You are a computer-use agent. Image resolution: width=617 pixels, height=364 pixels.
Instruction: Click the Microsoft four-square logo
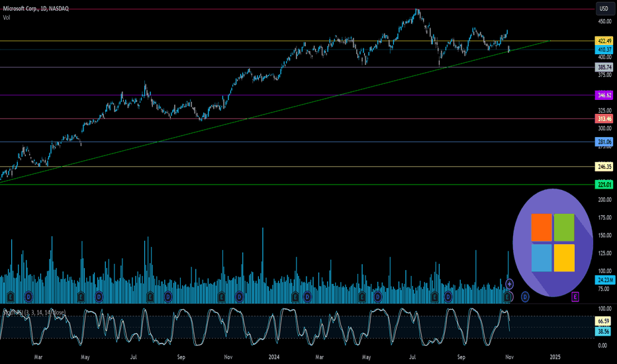pos(553,243)
